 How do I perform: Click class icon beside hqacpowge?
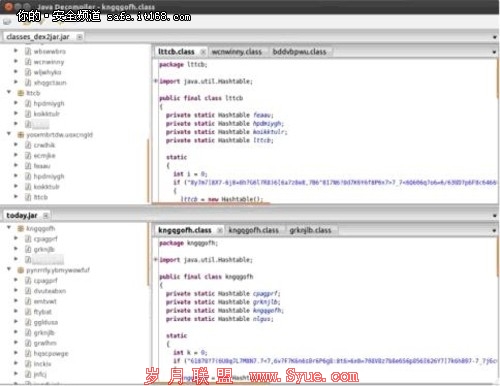(x=28, y=353)
